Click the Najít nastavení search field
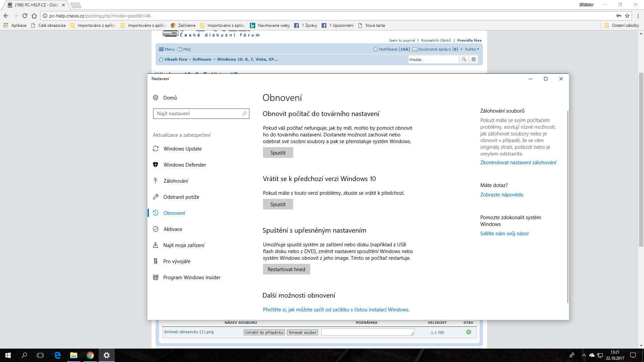 tap(198, 114)
